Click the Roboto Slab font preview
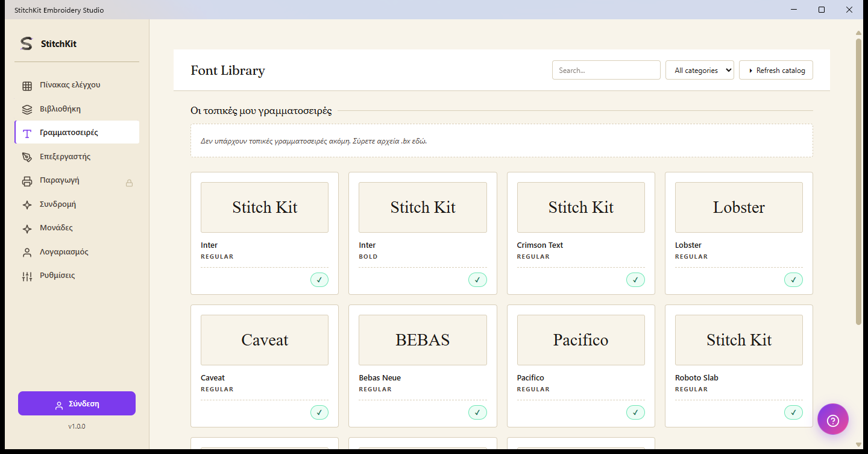Viewport: 868px width, 454px height. click(x=739, y=340)
